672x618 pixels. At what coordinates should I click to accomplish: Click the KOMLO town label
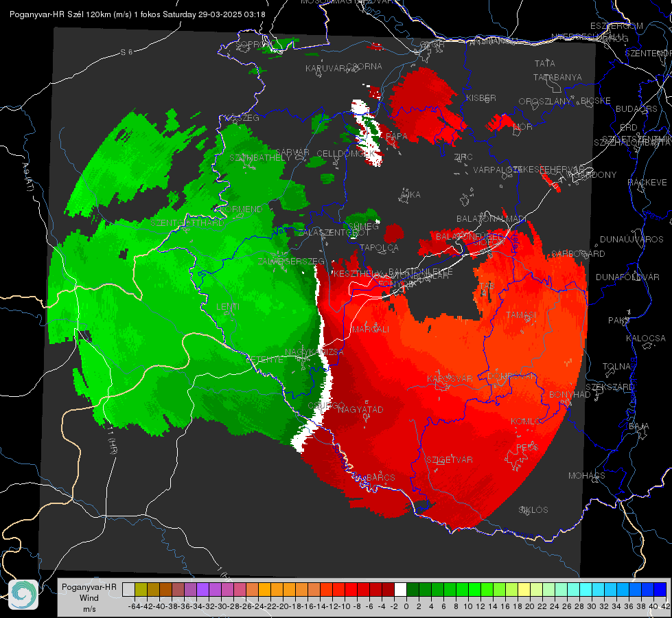click(x=525, y=422)
